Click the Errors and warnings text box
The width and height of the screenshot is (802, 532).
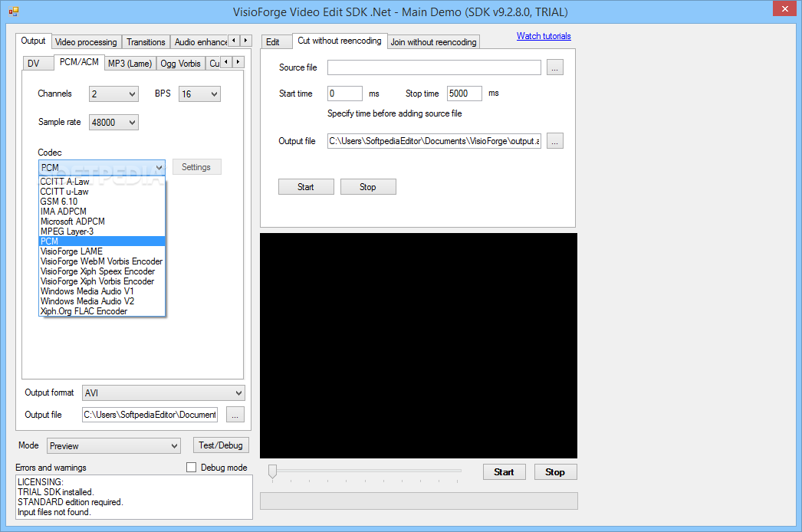pyautogui.click(x=134, y=498)
